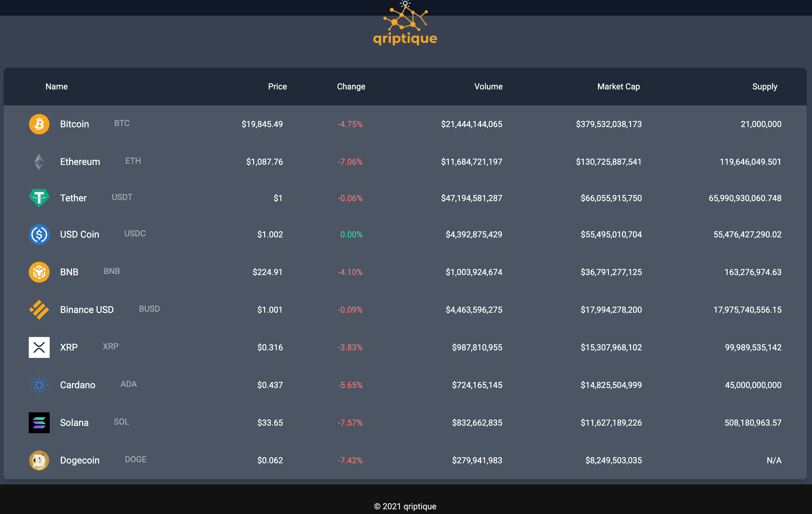Click the Tether logo icon
The height and width of the screenshot is (514, 812).
pos(39,198)
